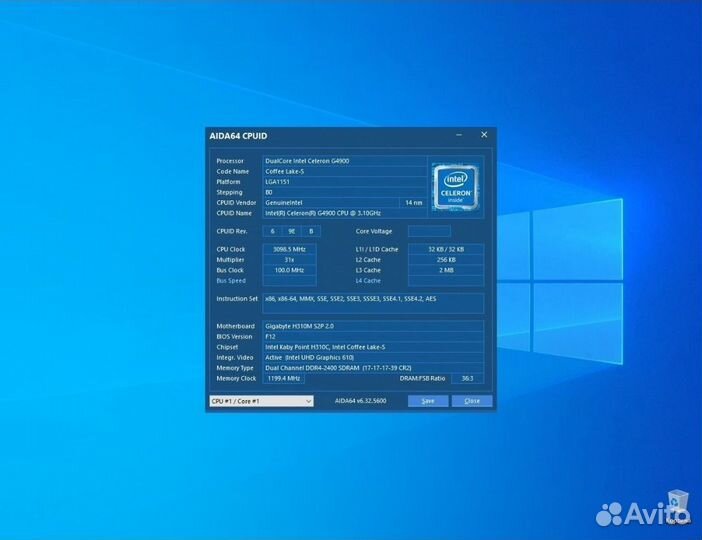Click the CPUID Rev. value 9E
Screen dimensions: 702x540
[291, 231]
